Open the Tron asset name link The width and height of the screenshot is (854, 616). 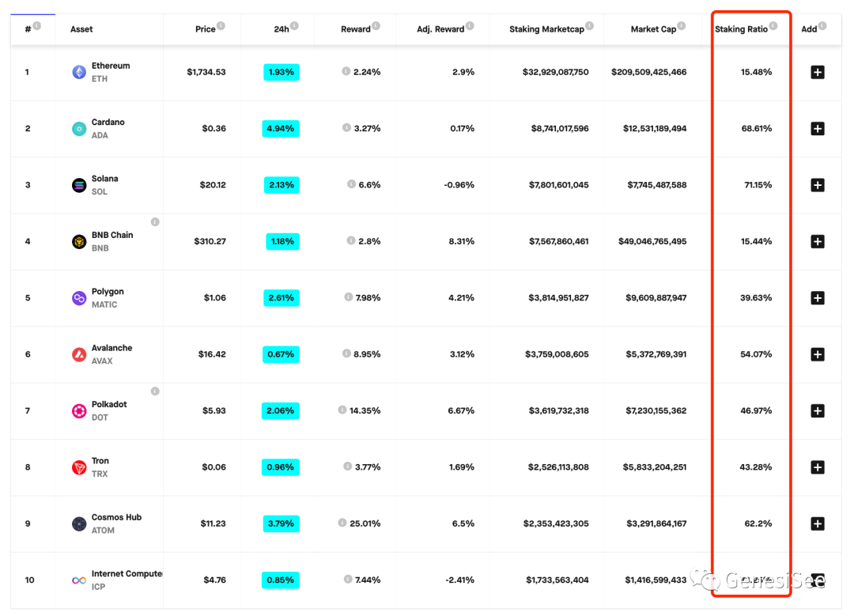point(100,461)
